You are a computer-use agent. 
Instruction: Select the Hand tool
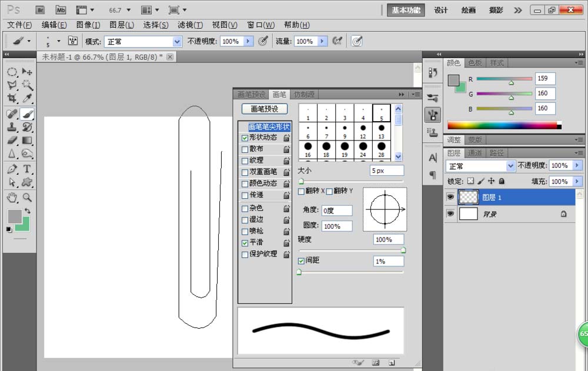point(12,198)
